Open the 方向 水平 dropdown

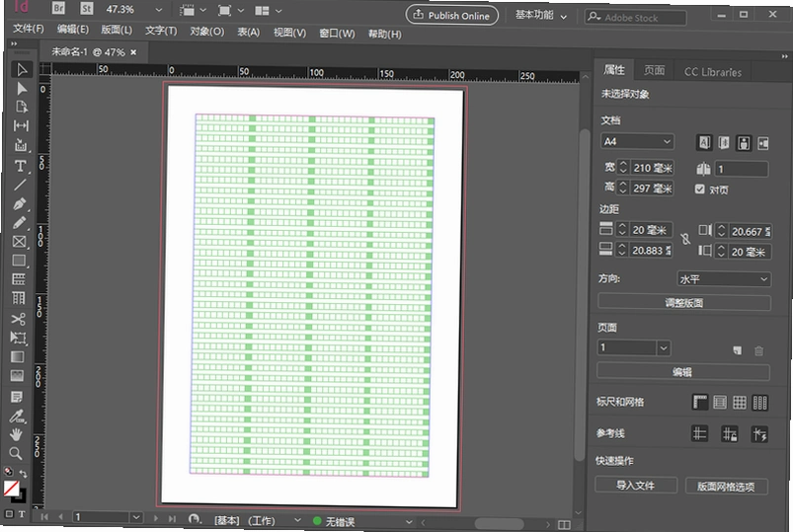[x=723, y=279]
